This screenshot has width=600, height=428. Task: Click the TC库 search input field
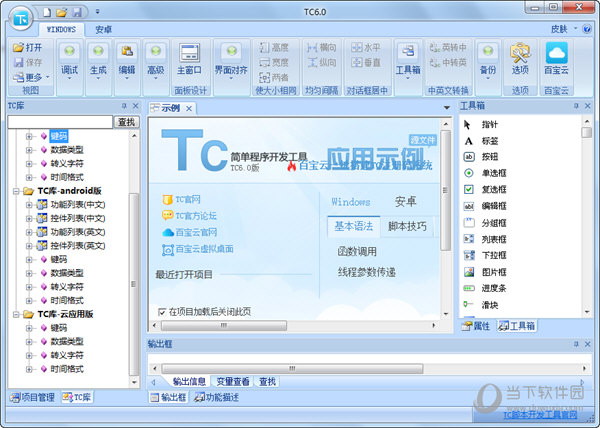[x=60, y=122]
